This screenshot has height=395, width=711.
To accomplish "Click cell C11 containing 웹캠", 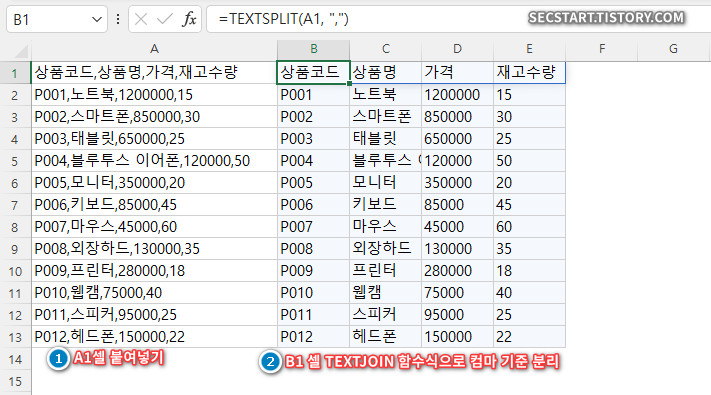I will (385, 293).
